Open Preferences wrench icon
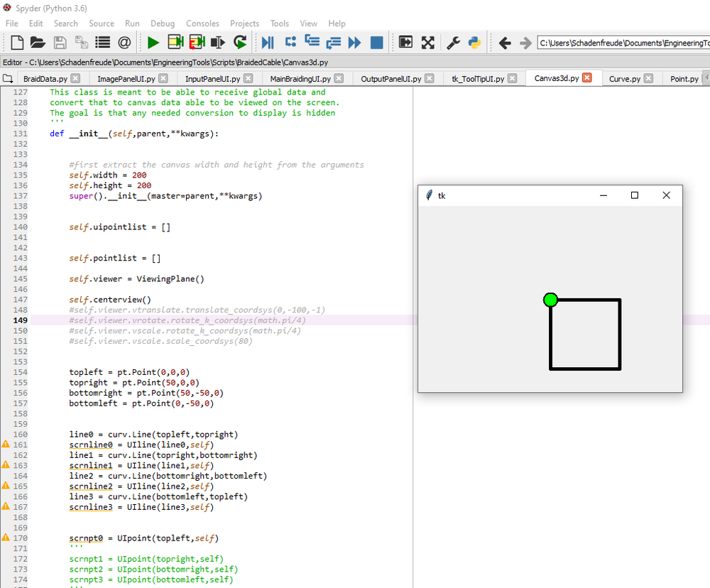 click(x=453, y=43)
